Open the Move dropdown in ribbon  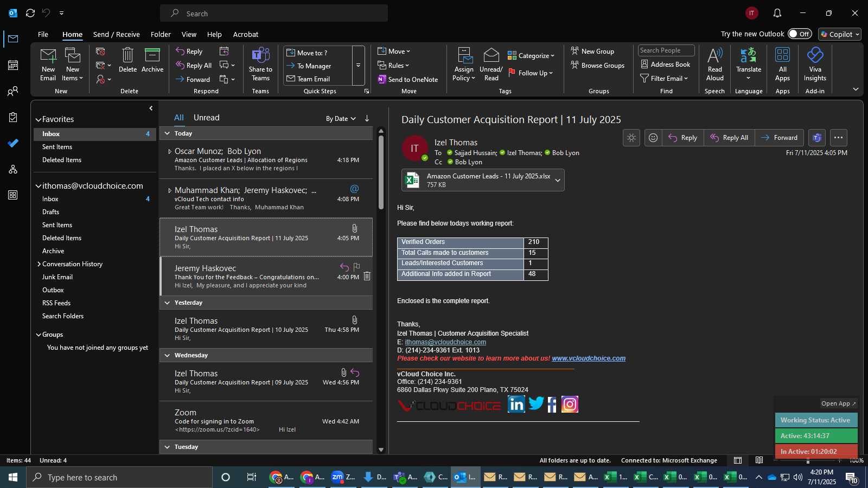[394, 52]
